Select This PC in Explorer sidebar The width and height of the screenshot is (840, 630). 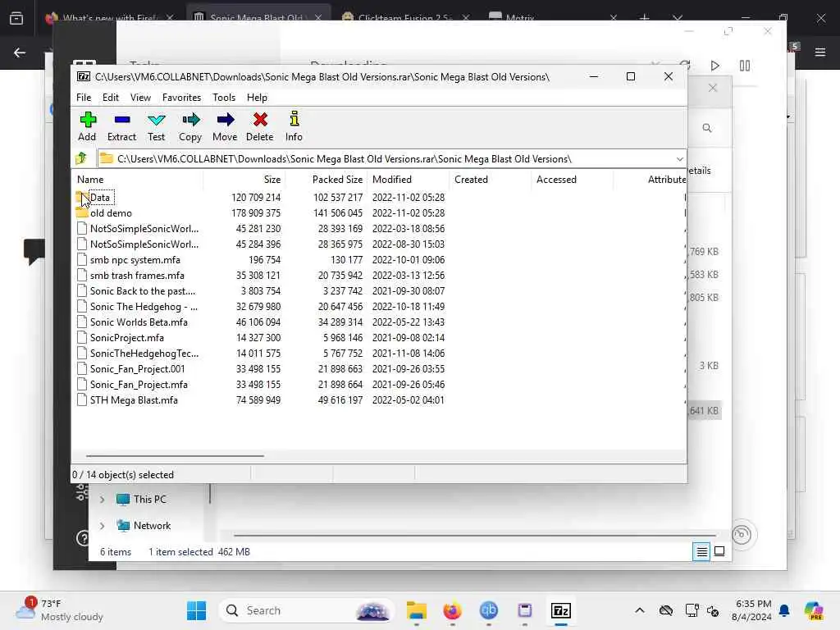(x=149, y=500)
